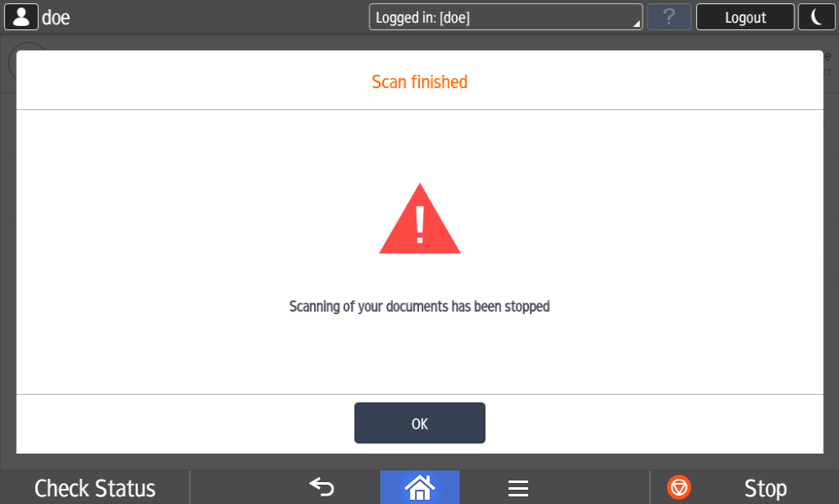
Task: Toggle the sleep mode moon icon
Action: pos(816,17)
